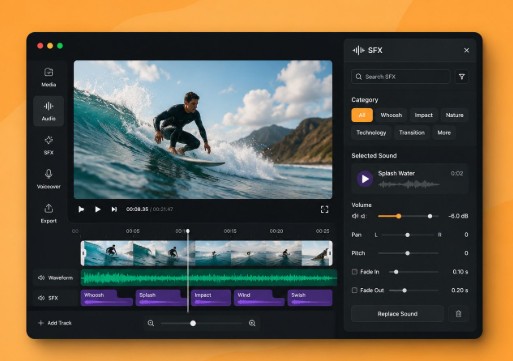Click the SFX waveform logo in panel header
Viewport: 513px width, 361px height.
coord(359,50)
